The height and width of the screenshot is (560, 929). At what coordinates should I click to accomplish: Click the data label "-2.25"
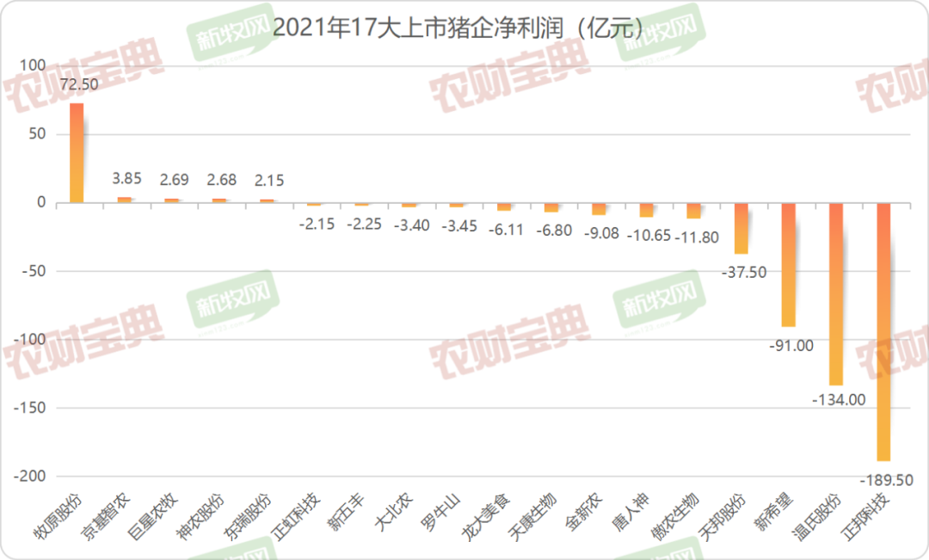(x=365, y=224)
